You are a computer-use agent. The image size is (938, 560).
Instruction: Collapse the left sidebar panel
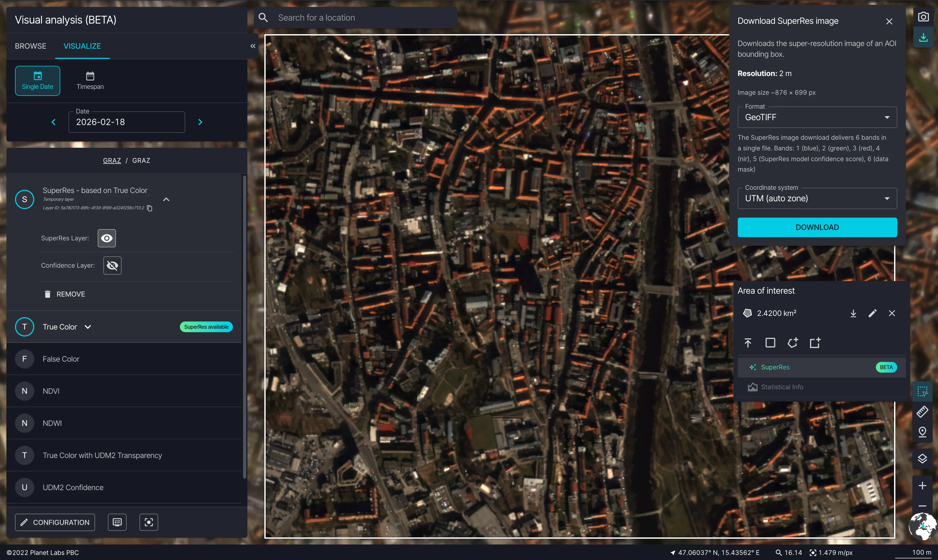tap(253, 46)
